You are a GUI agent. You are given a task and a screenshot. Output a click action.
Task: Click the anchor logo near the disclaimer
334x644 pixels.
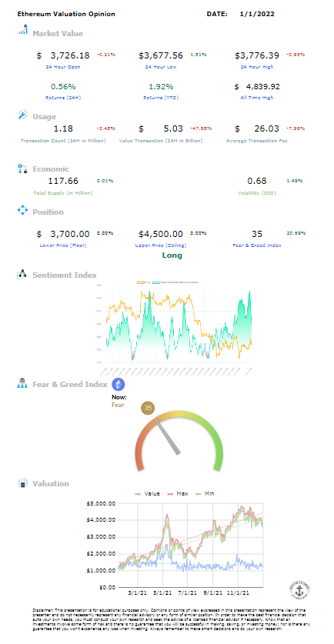[298, 590]
